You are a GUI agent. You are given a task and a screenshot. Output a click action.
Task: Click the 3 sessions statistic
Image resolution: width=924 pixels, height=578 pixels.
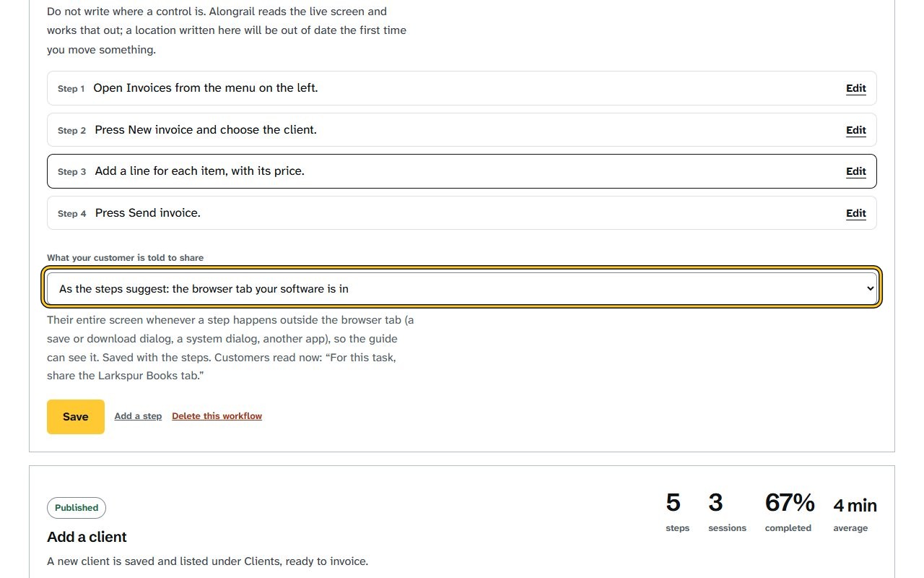pyautogui.click(x=727, y=512)
